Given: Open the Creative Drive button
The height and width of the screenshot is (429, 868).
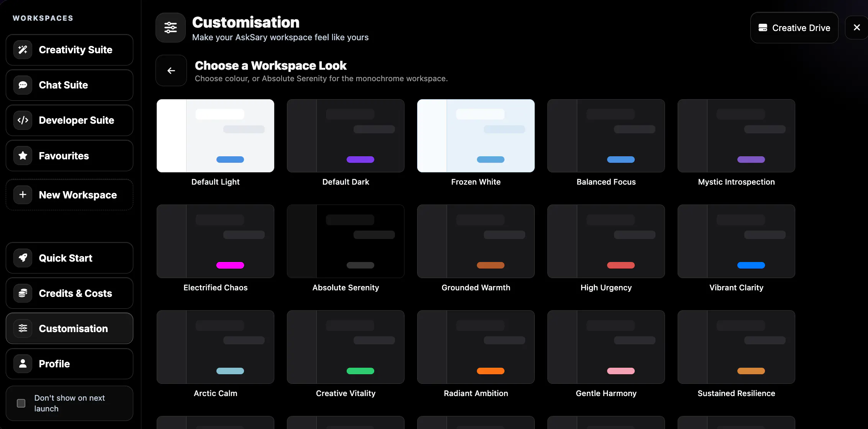Looking at the screenshot, I should (794, 28).
